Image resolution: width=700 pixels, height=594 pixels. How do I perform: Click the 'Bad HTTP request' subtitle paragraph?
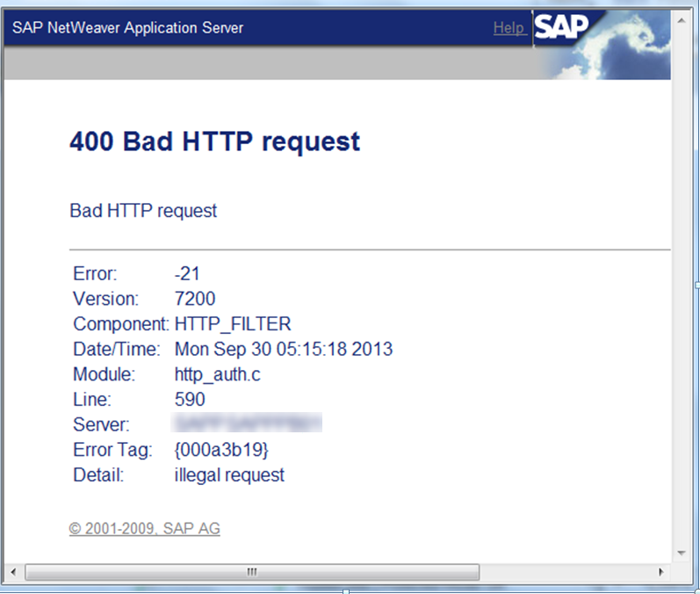point(143,211)
